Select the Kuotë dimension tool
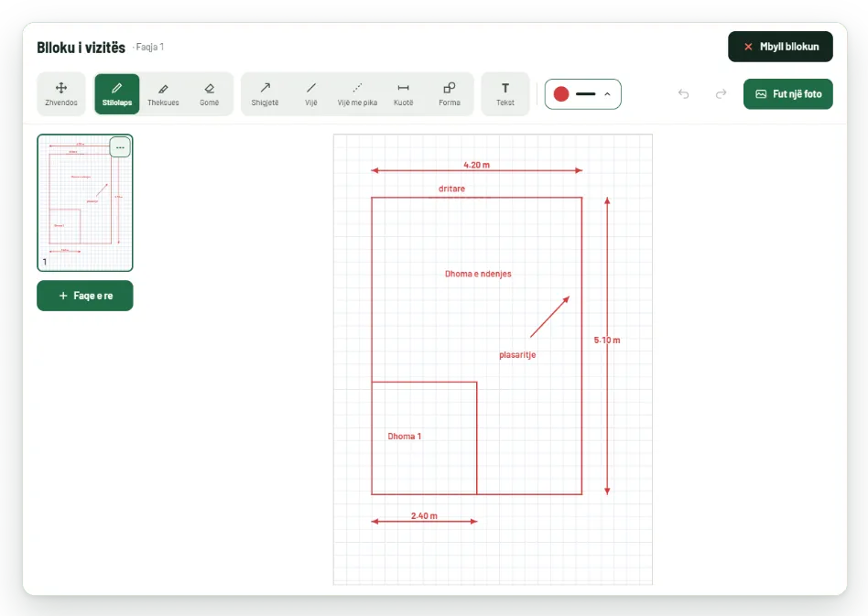 (x=404, y=94)
